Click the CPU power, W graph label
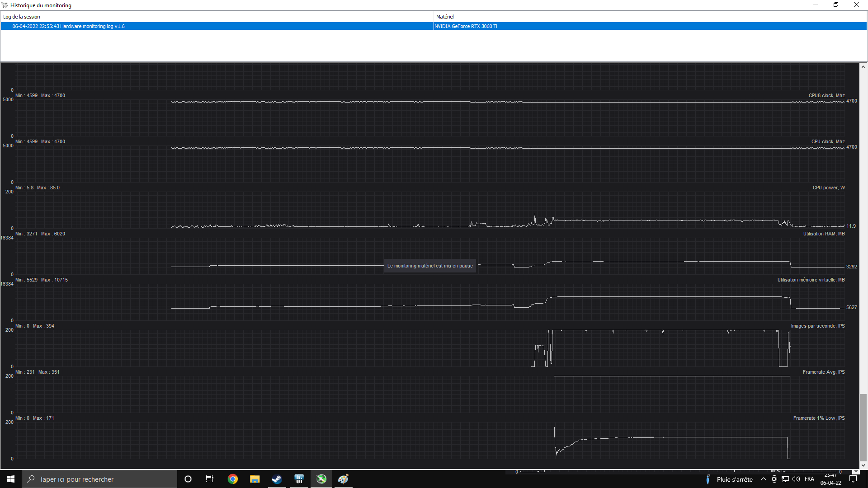Screen dimensions: 868x488 coord(829,188)
